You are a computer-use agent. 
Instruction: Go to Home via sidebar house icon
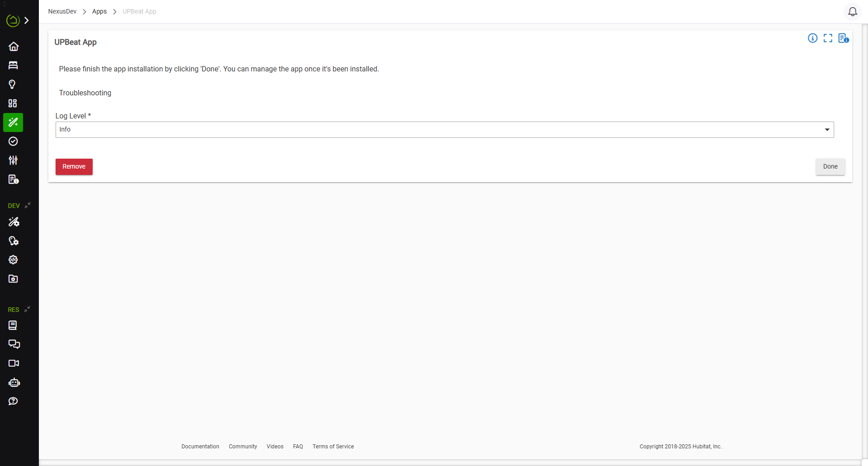[x=13, y=47]
